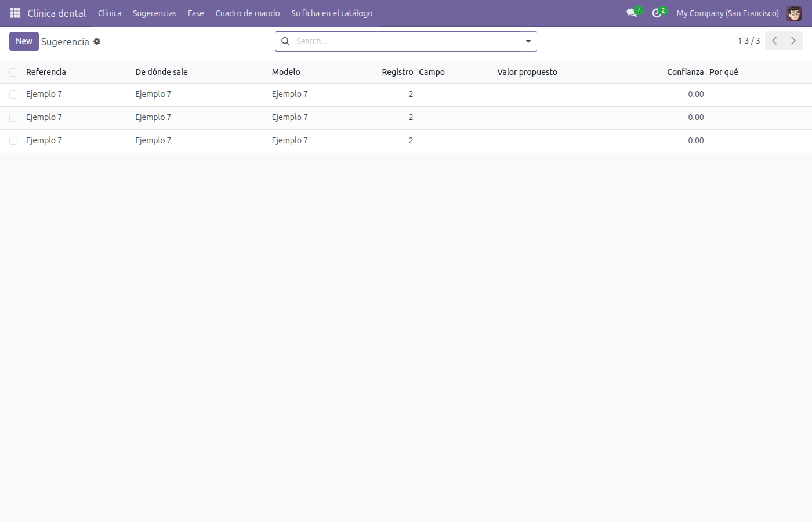Go to the previous page arrow
Screen dimensions: 812x522
(774, 41)
